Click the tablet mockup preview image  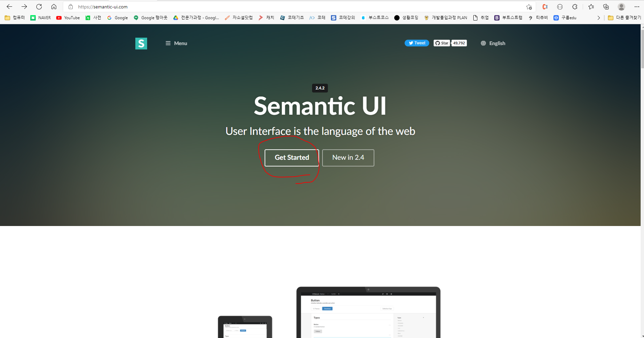245,327
